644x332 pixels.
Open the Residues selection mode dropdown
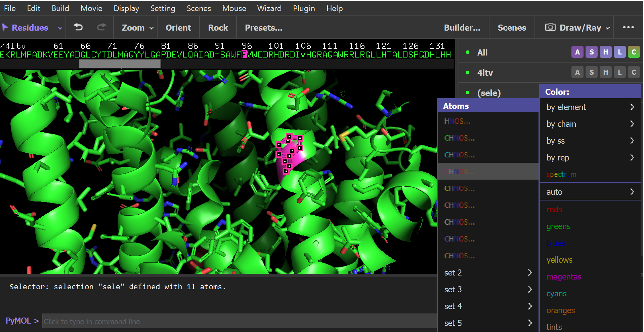point(60,28)
